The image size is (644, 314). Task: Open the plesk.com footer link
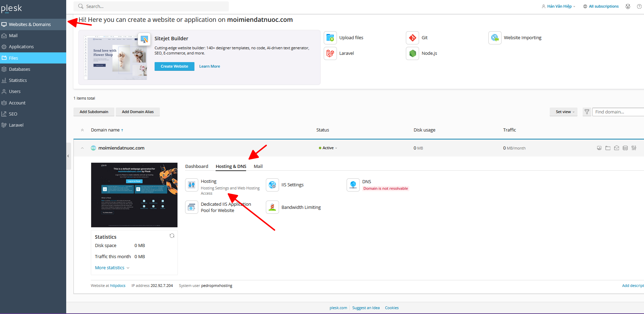pos(338,308)
